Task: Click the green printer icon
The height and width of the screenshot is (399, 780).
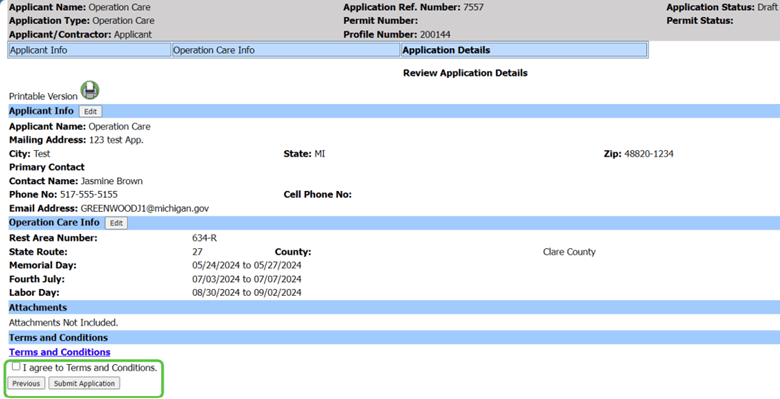Action: pyautogui.click(x=90, y=91)
